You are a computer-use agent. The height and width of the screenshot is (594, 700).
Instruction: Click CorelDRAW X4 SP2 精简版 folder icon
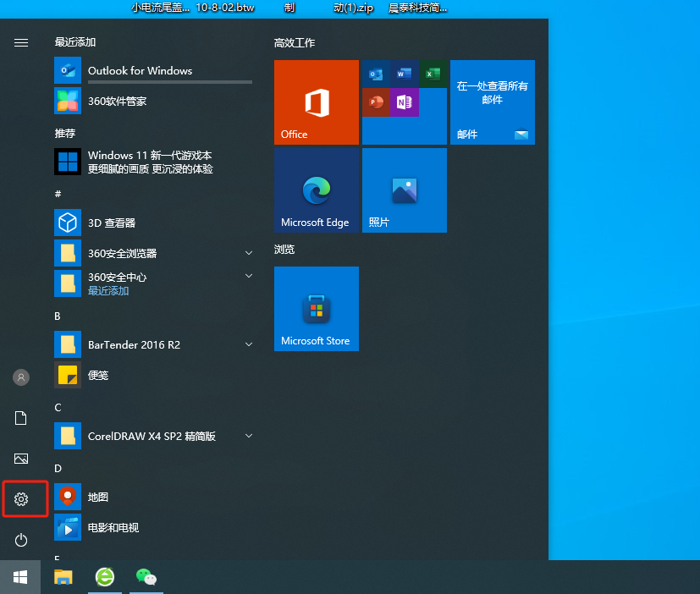coord(68,436)
